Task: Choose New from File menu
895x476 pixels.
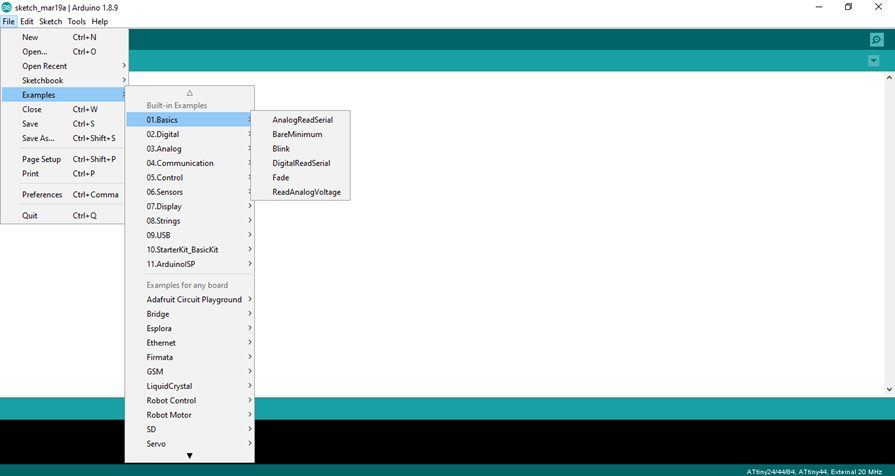Action: tap(64, 37)
